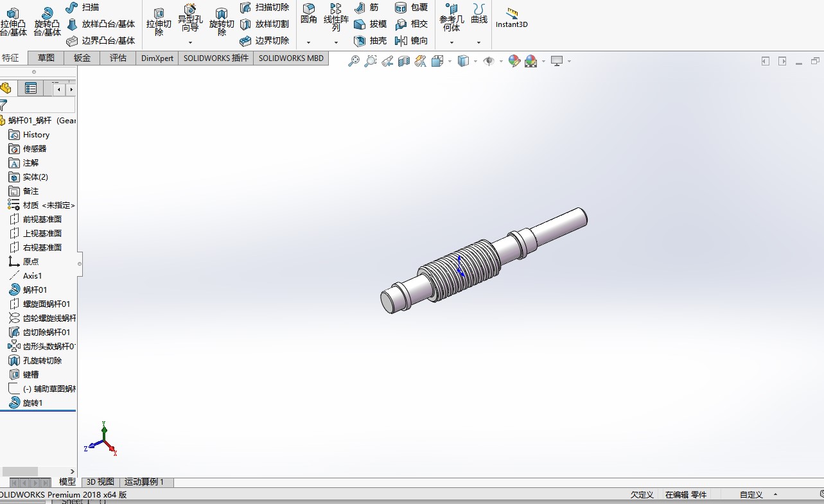The image size is (824, 504).
Task: Select the 拉伸凸台/基体 extrude boss tool
Action: click(13, 22)
